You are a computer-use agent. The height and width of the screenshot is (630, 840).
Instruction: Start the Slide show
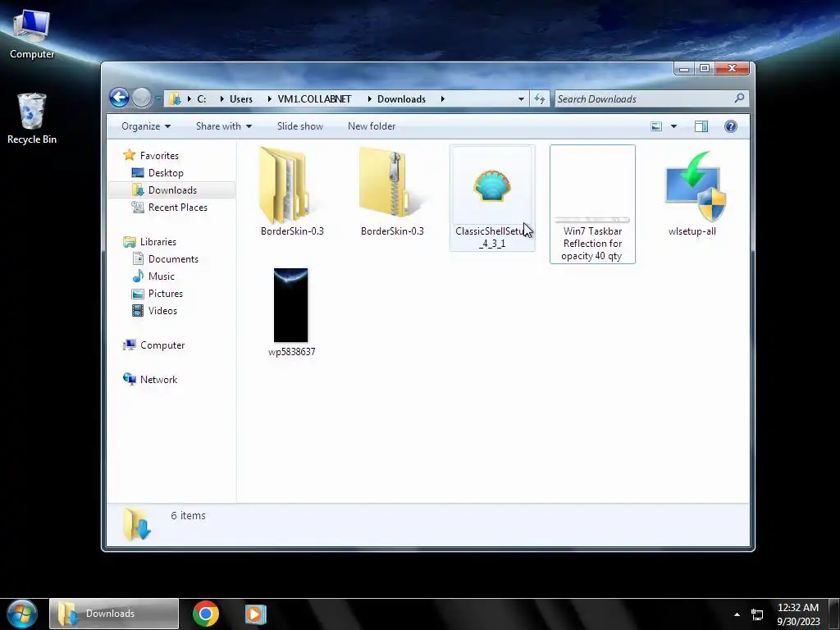300,126
